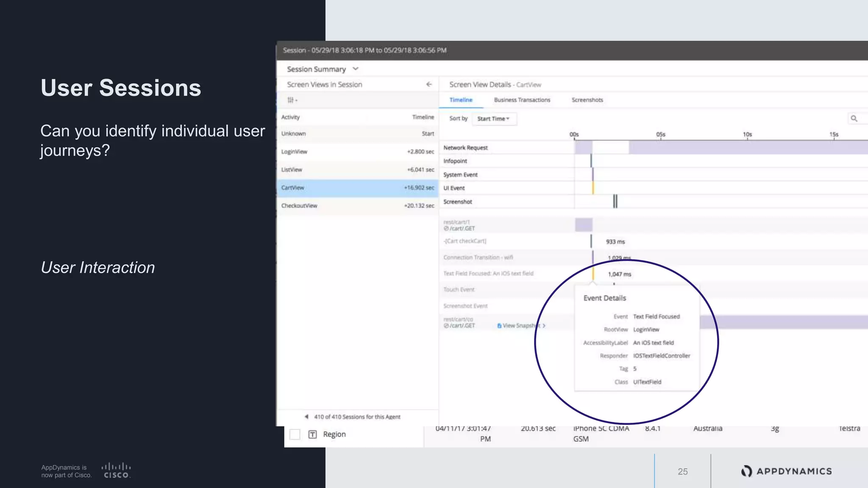
Task: Click the UI Event orange timeline marker
Action: (x=593, y=188)
